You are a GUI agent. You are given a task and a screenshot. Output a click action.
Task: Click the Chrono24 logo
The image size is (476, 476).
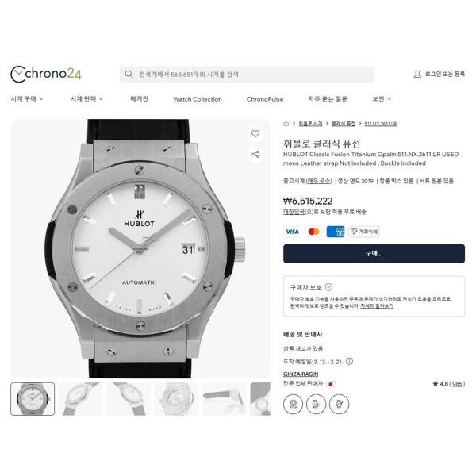tap(46, 74)
